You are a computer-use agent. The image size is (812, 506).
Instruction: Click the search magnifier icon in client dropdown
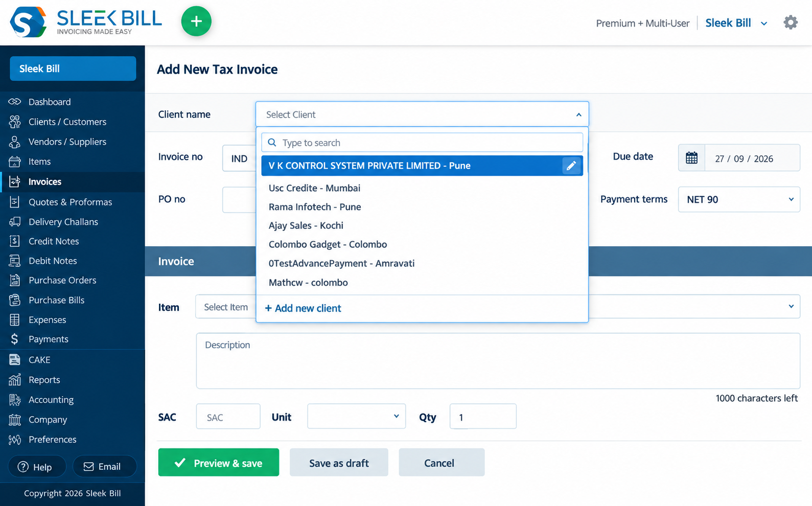click(272, 143)
